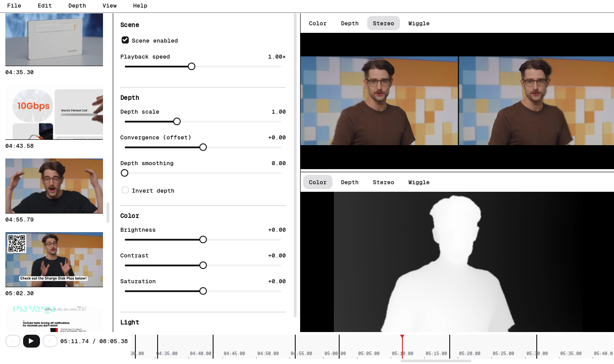Select Color tab in bottom viewer
614x364 pixels.
tap(318, 182)
